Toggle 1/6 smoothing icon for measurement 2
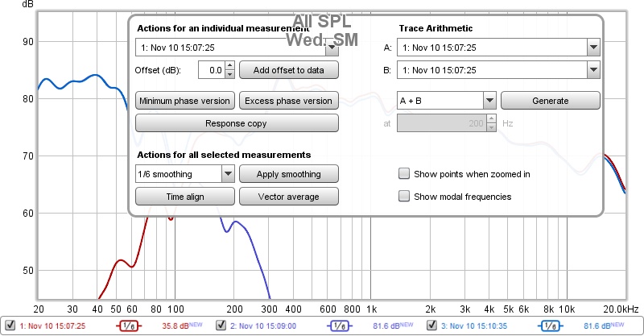Image resolution: width=644 pixels, height=336 pixels. pyautogui.click(x=340, y=326)
